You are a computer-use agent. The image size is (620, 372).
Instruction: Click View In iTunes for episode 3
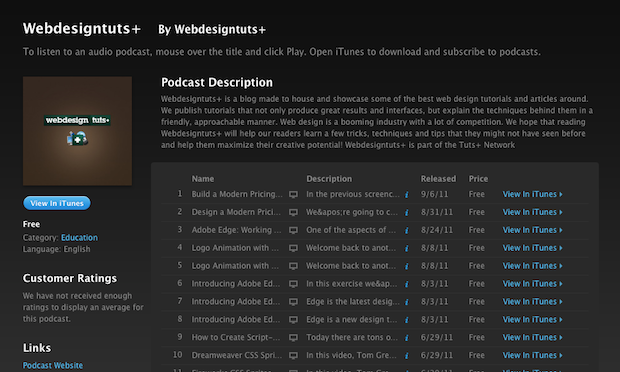coord(532,230)
